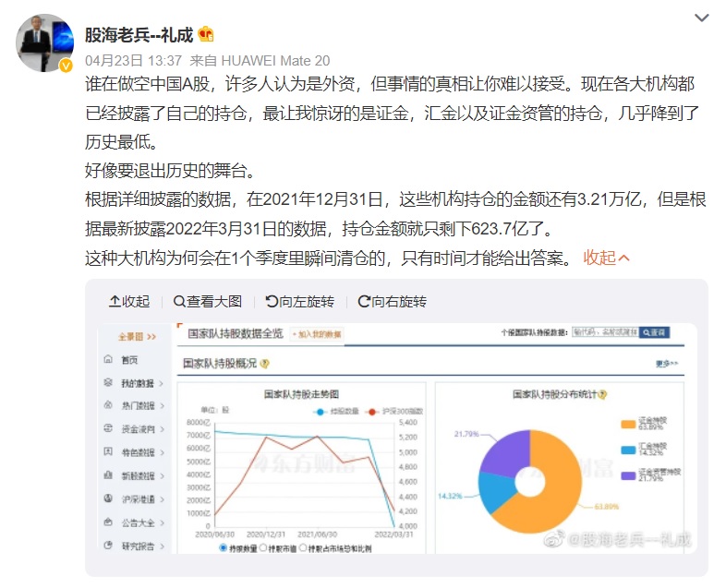Rotate the image left with 向左旋转
The width and height of the screenshot is (726, 588).
pos(300,302)
